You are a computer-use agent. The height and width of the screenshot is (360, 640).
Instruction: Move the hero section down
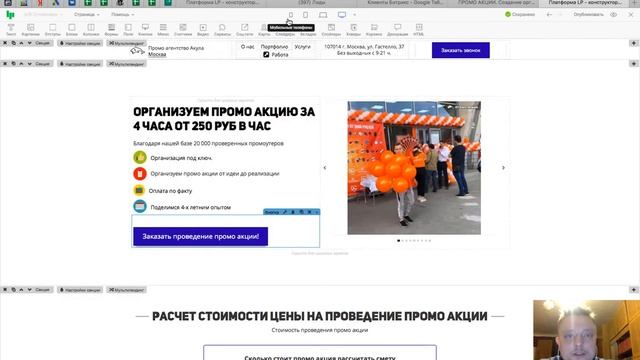click(29, 64)
